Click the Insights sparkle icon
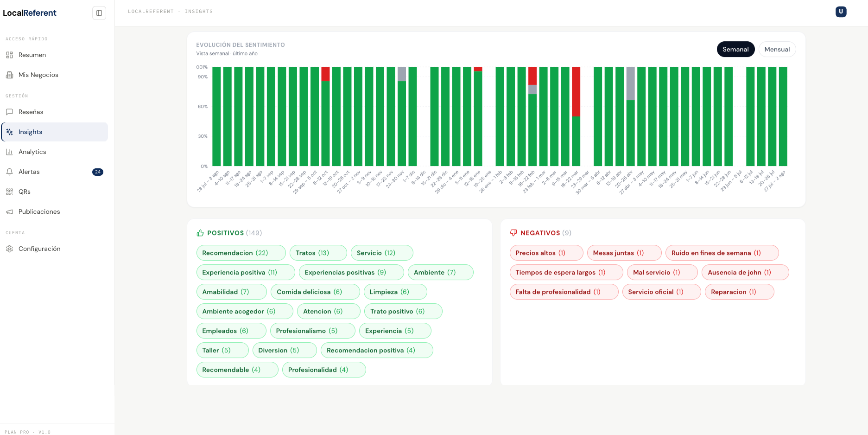Viewport: 868px width, 435px height. pyautogui.click(x=9, y=132)
